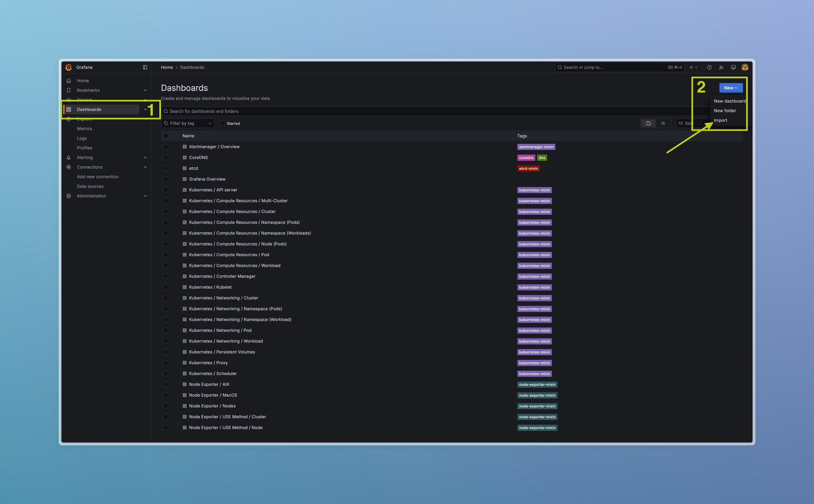Image resolution: width=814 pixels, height=504 pixels.
Task: Select New folder menu option
Action: pyautogui.click(x=725, y=111)
